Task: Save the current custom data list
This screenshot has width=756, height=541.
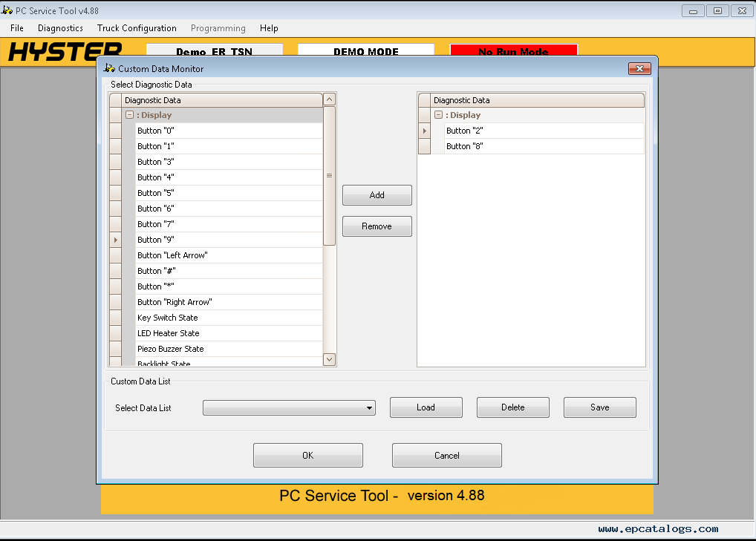Action: tap(599, 407)
